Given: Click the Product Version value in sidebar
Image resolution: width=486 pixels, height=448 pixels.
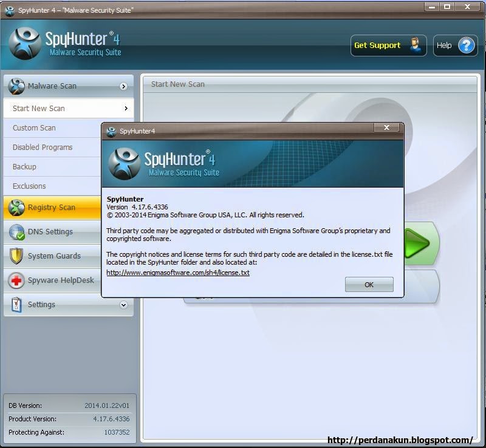Looking at the screenshot, I should click(111, 419).
